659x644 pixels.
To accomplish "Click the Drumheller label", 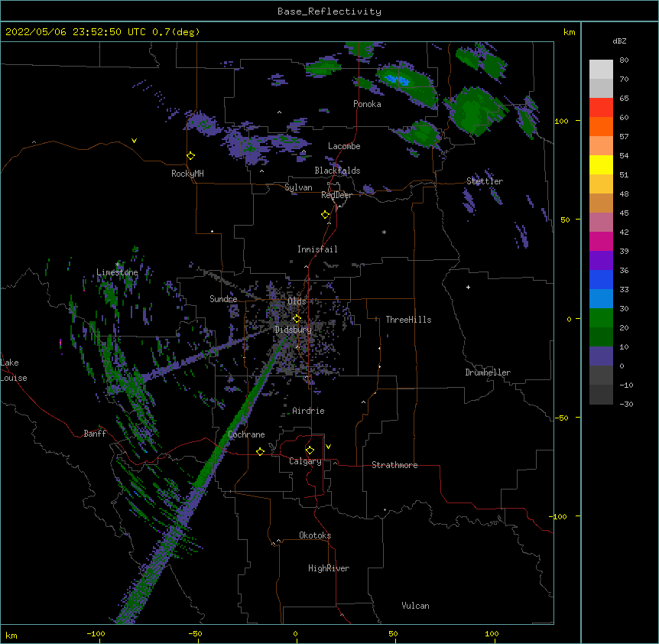I will tap(488, 372).
